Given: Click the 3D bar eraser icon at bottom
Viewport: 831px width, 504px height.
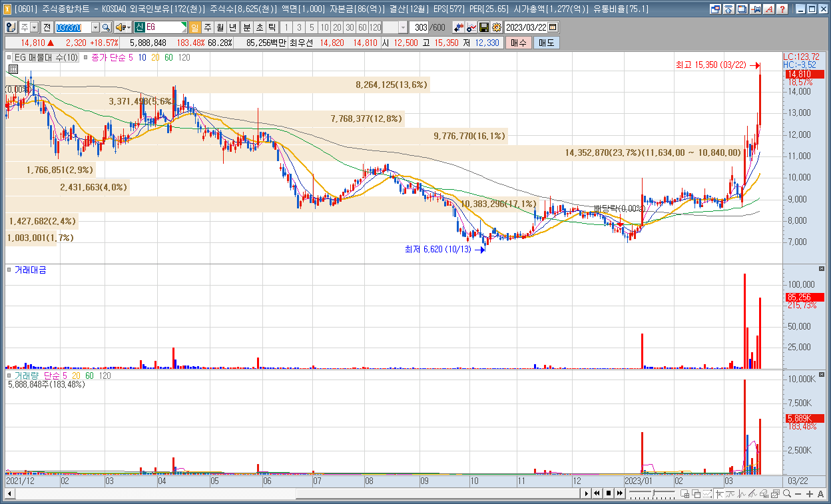Looking at the screenshot, I should tap(764, 493).
